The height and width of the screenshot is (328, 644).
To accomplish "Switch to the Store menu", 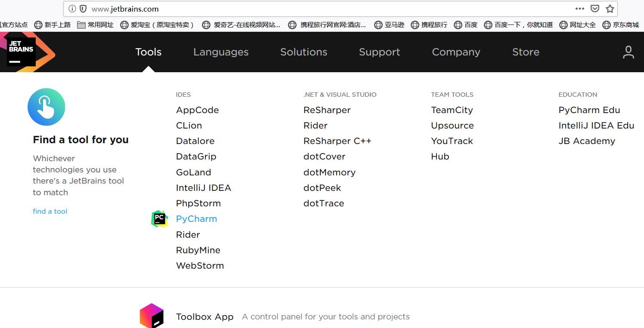I will tap(526, 52).
